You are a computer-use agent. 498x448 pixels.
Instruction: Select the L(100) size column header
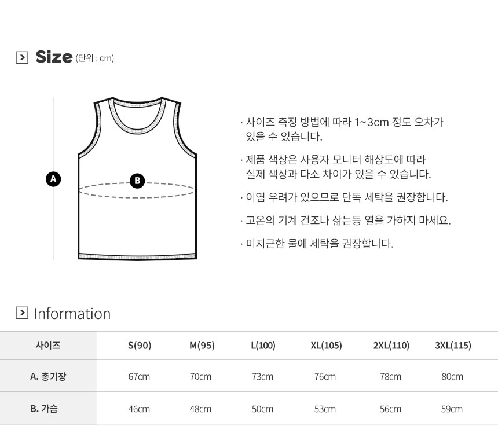tap(263, 346)
